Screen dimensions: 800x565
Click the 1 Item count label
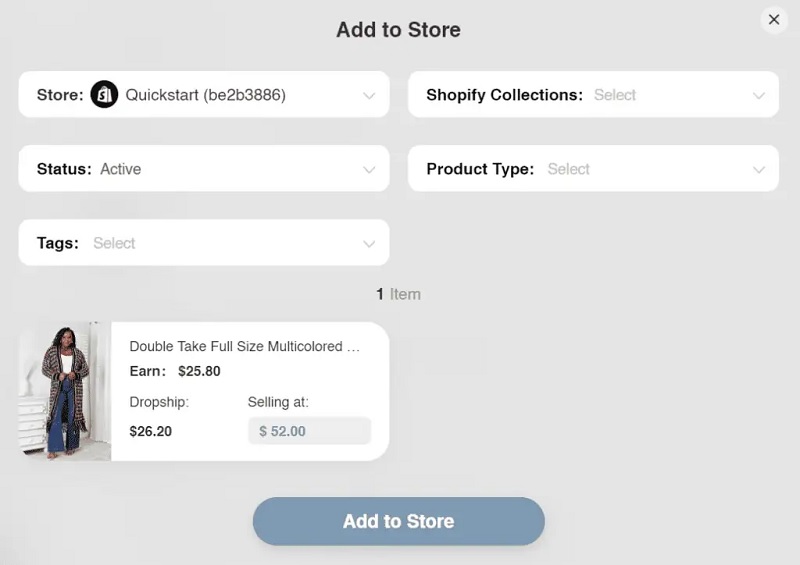398,294
